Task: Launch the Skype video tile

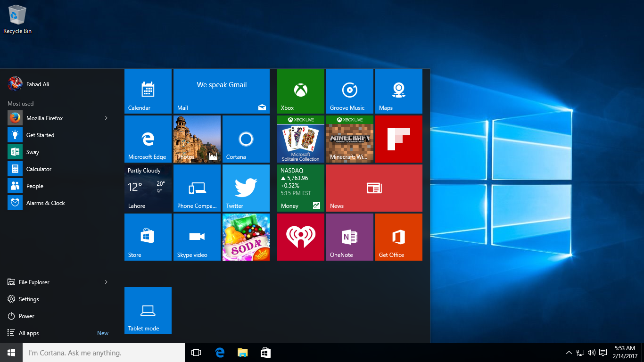Action: click(x=197, y=237)
